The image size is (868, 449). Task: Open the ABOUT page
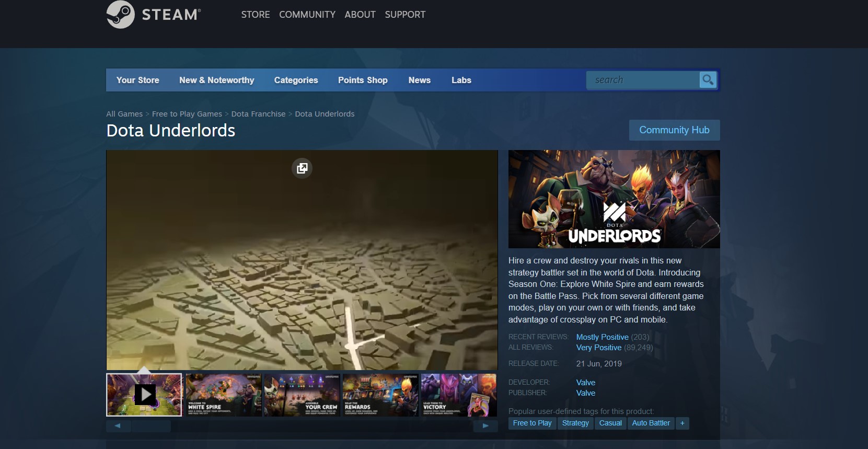(x=360, y=15)
